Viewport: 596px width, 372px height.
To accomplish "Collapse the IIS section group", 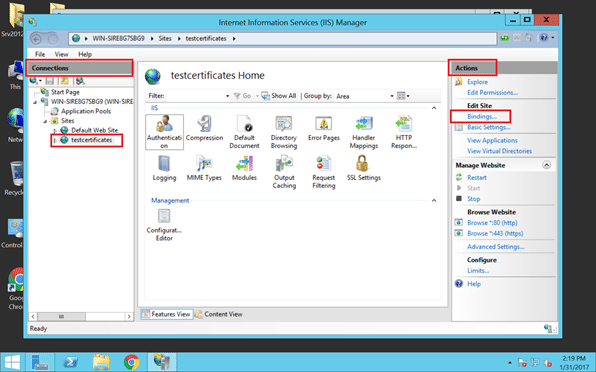I will 434,108.
